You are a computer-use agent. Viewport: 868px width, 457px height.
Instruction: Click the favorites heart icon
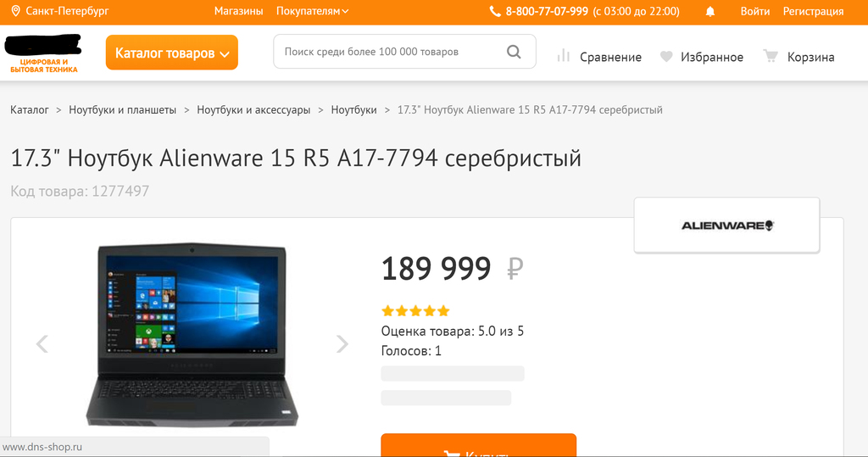point(666,57)
